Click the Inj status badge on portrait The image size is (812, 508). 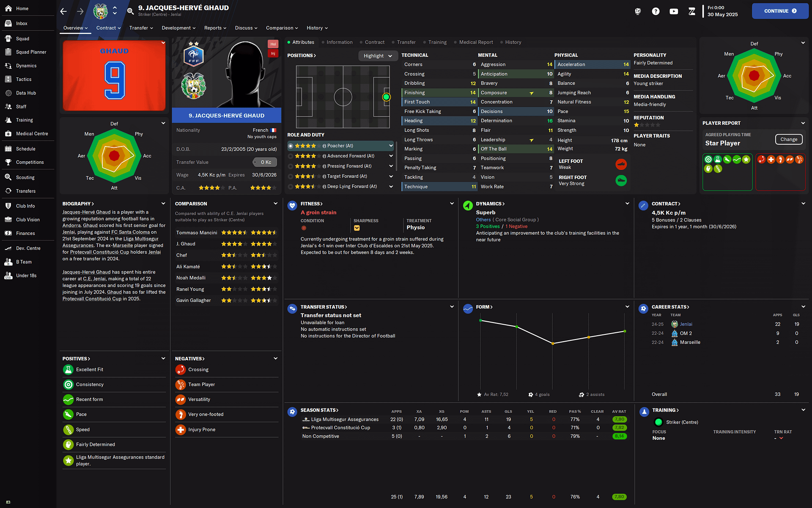[x=273, y=53]
